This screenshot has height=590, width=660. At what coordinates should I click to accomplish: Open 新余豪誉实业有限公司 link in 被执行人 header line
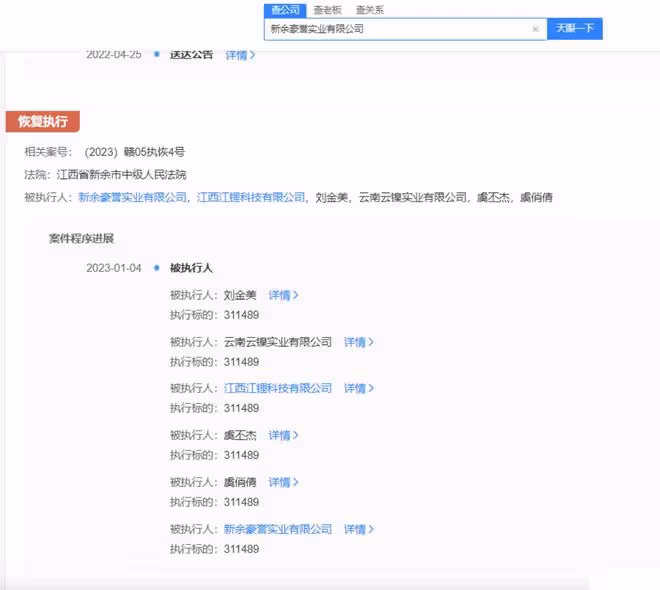(x=132, y=197)
